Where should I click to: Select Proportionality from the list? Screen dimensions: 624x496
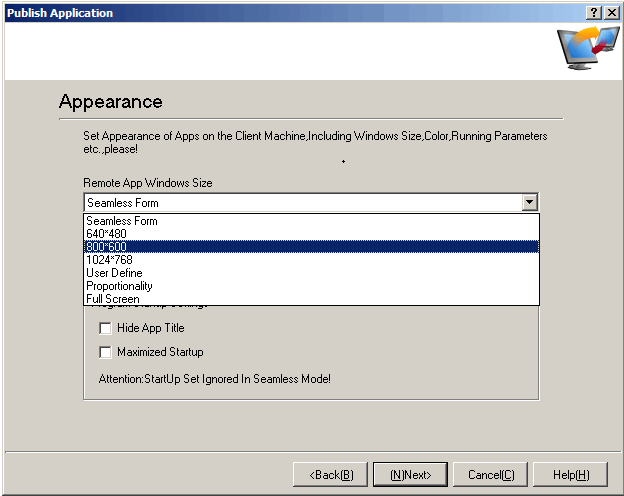click(119, 286)
